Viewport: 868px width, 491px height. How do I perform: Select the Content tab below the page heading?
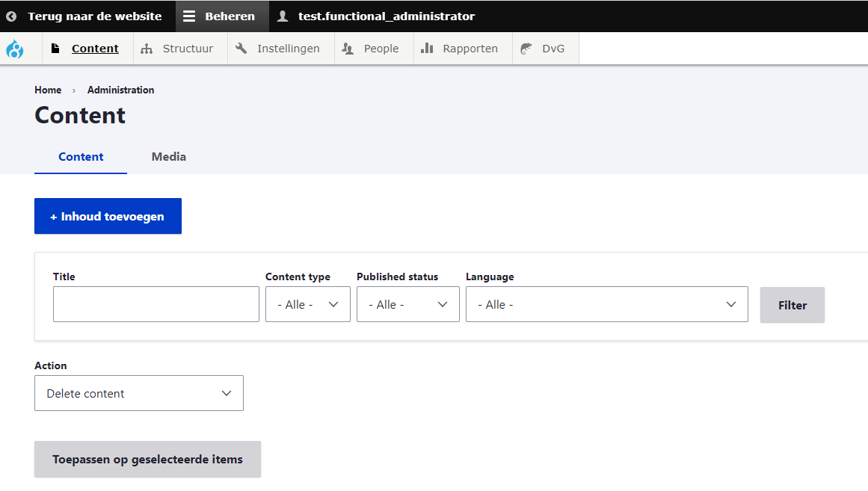pyautogui.click(x=81, y=157)
